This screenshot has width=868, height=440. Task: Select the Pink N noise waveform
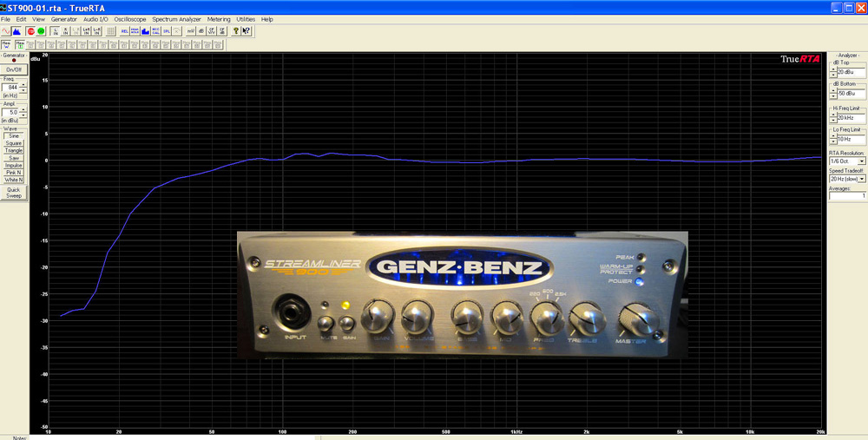(14, 172)
